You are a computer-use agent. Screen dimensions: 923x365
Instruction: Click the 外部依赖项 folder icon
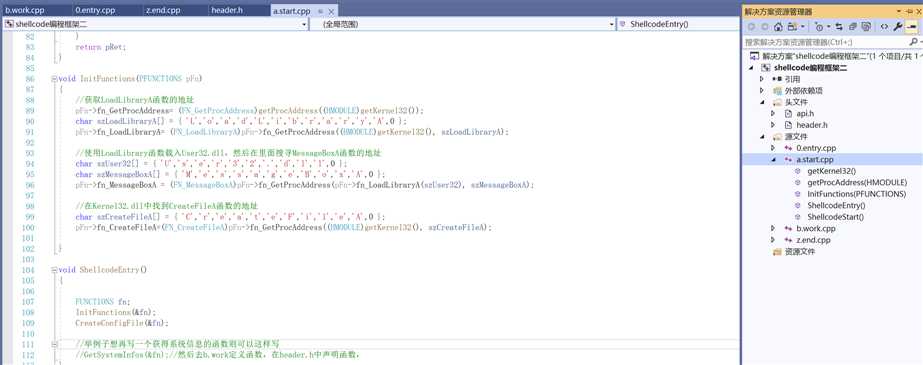(x=777, y=91)
